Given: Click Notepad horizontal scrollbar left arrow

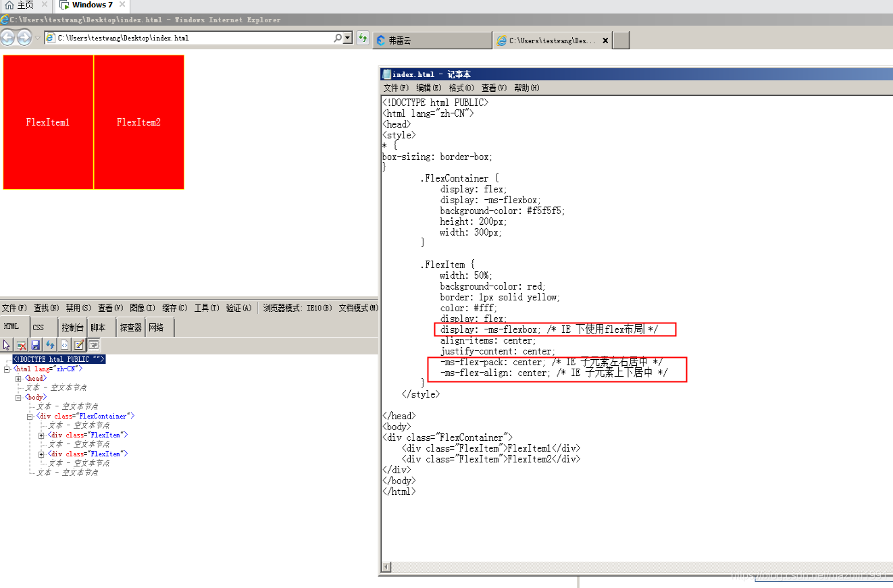Looking at the screenshot, I should coord(386,567).
